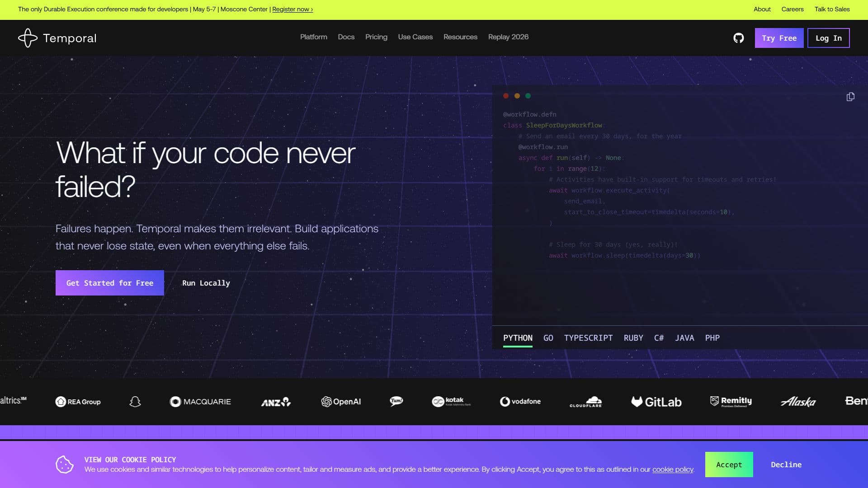The width and height of the screenshot is (868, 488).
Task: Click the REA Group logo
Action: tap(78, 402)
